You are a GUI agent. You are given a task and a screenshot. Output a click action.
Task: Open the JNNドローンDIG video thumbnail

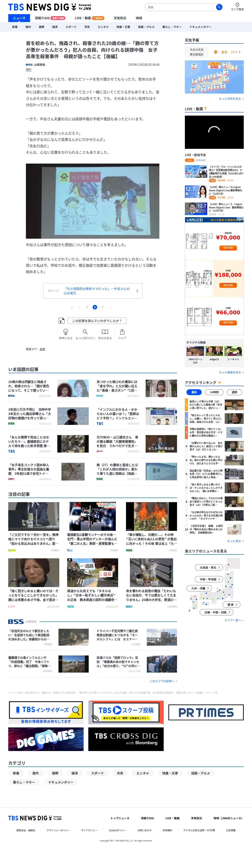195,351
